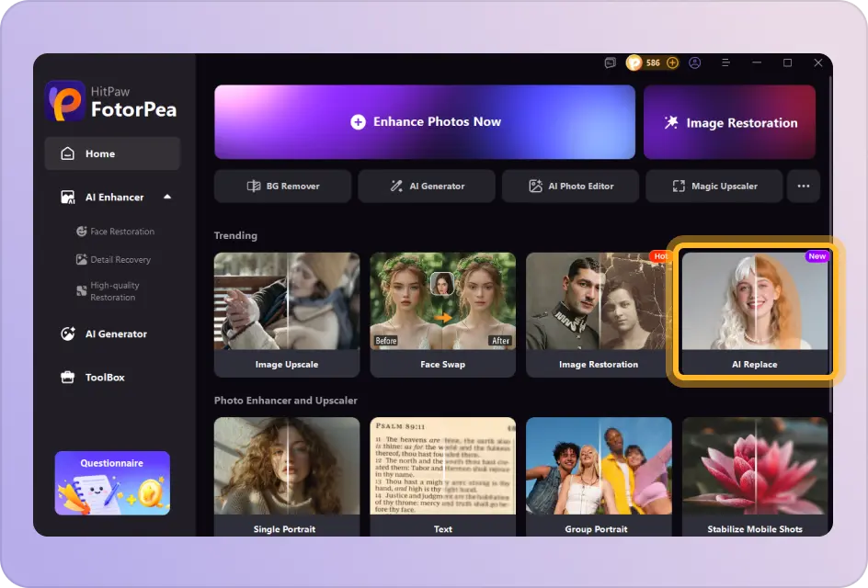Image resolution: width=868 pixels, height=588 pixels.
Task: Launch the AI Photo Editor
Action: tap(570, 186)
